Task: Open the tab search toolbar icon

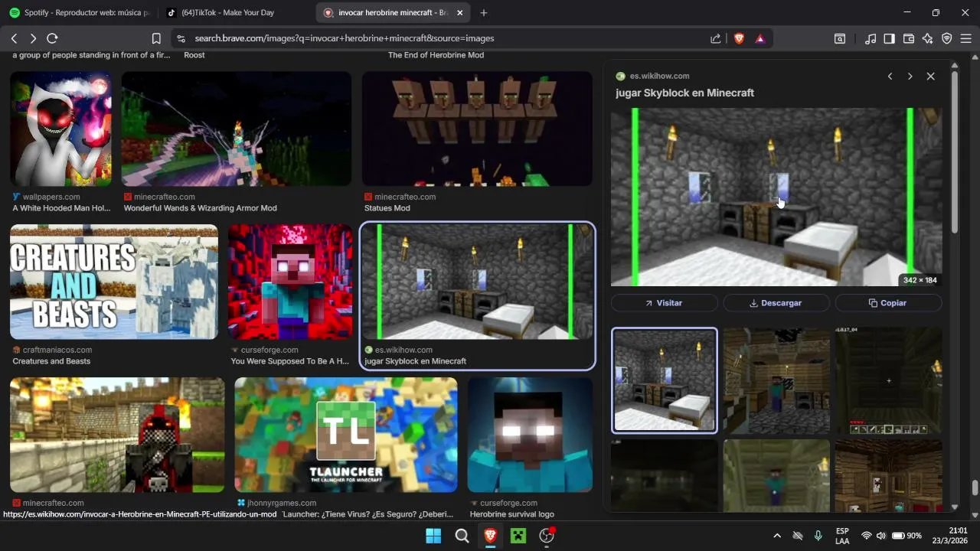Action: pos(840,38)
